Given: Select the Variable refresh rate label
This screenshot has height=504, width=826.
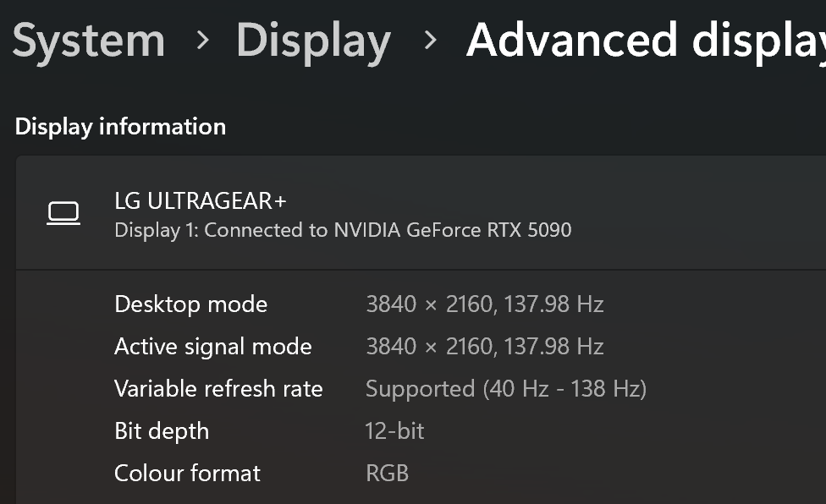Looking at the screenshot, I should click(x=218, y=389).
